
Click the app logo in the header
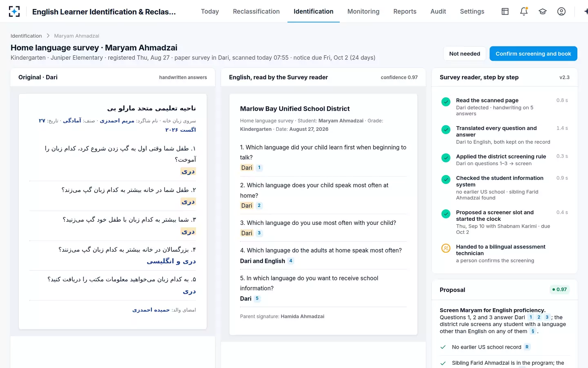pos(14,11)
